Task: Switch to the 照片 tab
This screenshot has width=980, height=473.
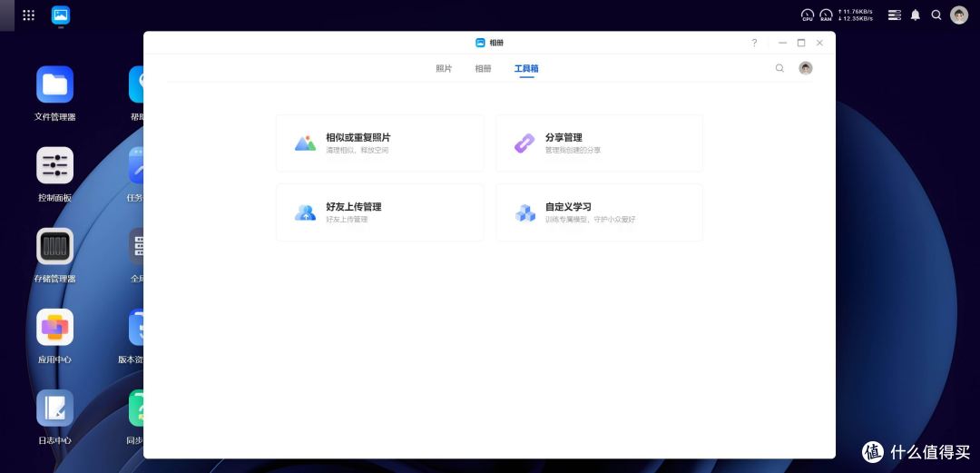Action: point(444,69)
